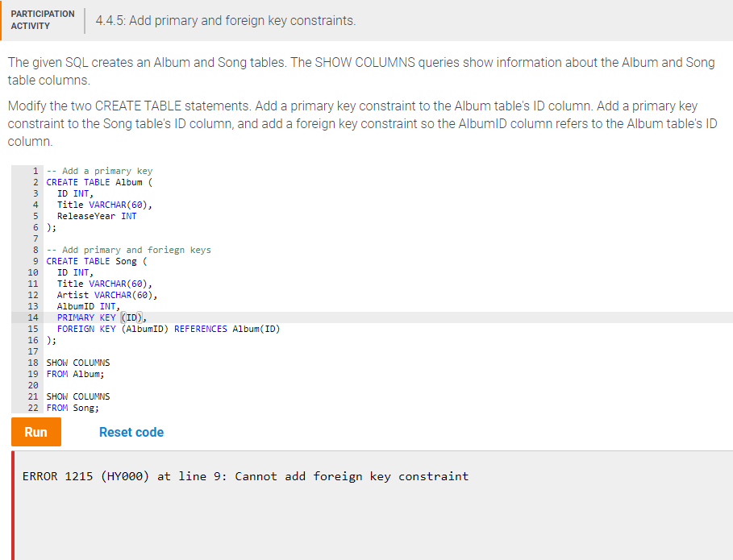Click the PARTICIPATION ACTIVITY label
This screenshot has height=560, width=733.
[42, 19]
